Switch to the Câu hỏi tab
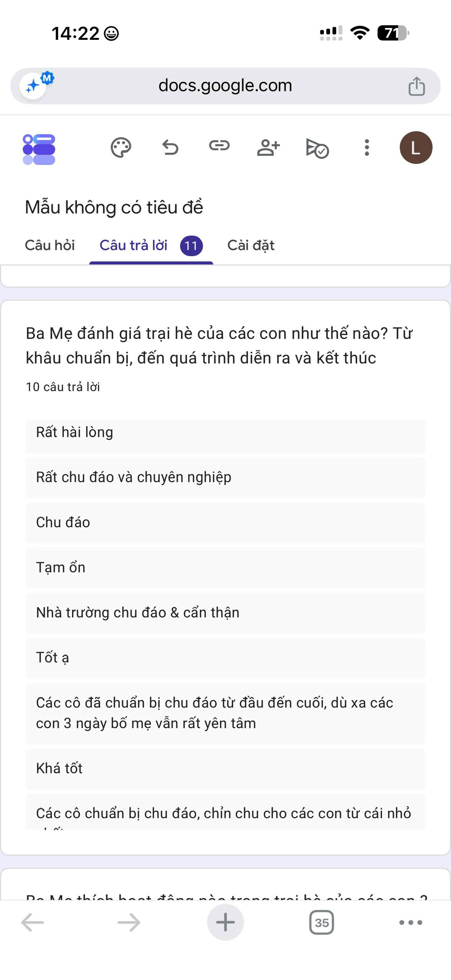The height and width of the screenshot is (980, 451). (50, 245)
